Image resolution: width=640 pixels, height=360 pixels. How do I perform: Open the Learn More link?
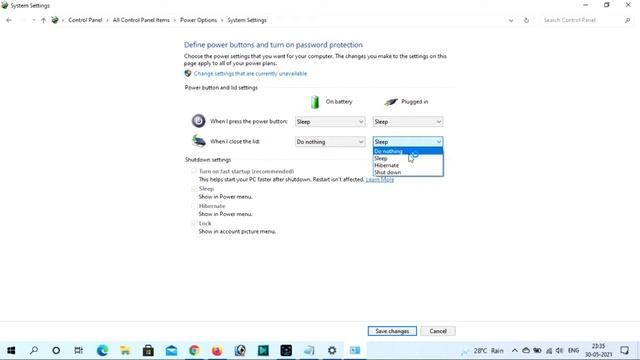click(x=380, y=180)
